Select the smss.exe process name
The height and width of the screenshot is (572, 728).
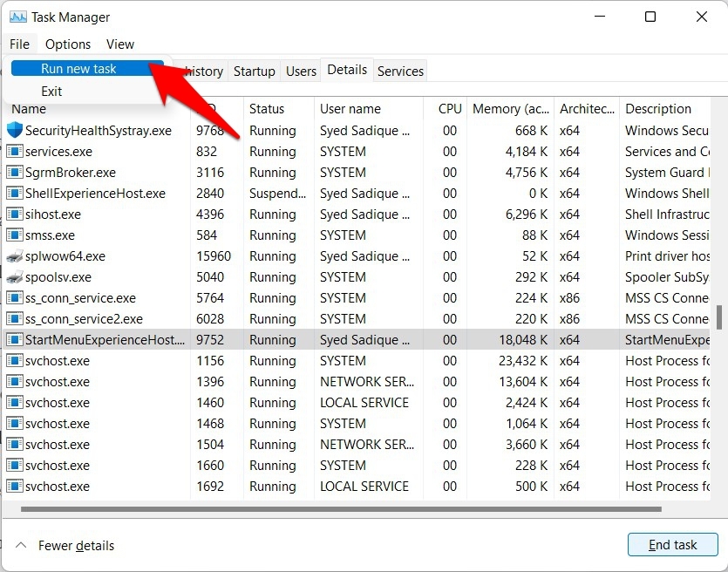click(x=50, y=235)
